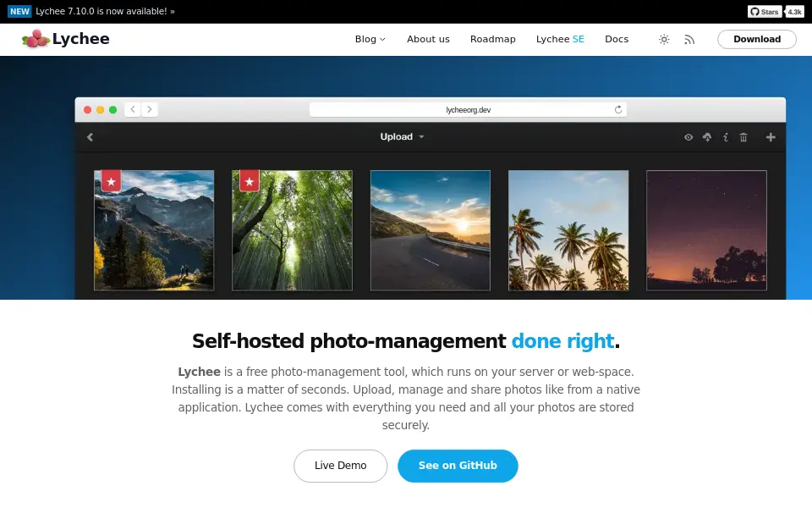The image size is (812, 508).
Task: Click the eye visibility icon in demo toolbar
Action: [x=689, y=137]
